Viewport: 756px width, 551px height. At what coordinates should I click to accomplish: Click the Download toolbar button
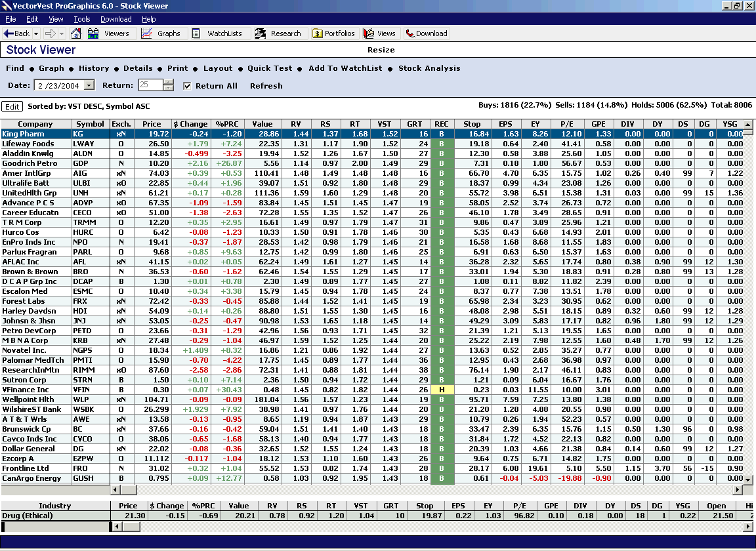426,33
